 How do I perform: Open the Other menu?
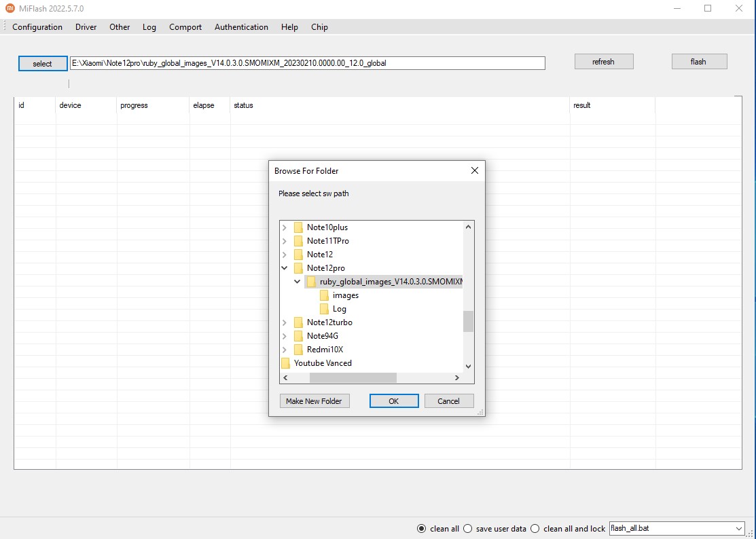120,27
